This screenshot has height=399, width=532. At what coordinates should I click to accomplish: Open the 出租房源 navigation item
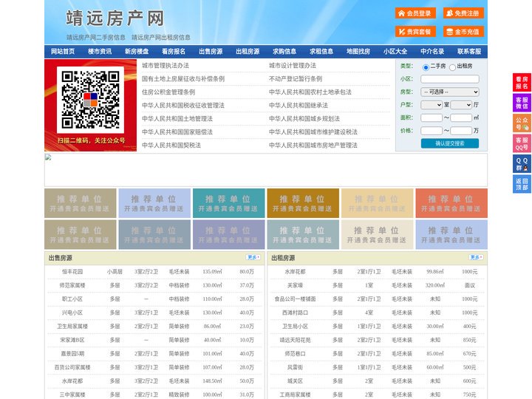pyautogui.click(x=248, y=52)
